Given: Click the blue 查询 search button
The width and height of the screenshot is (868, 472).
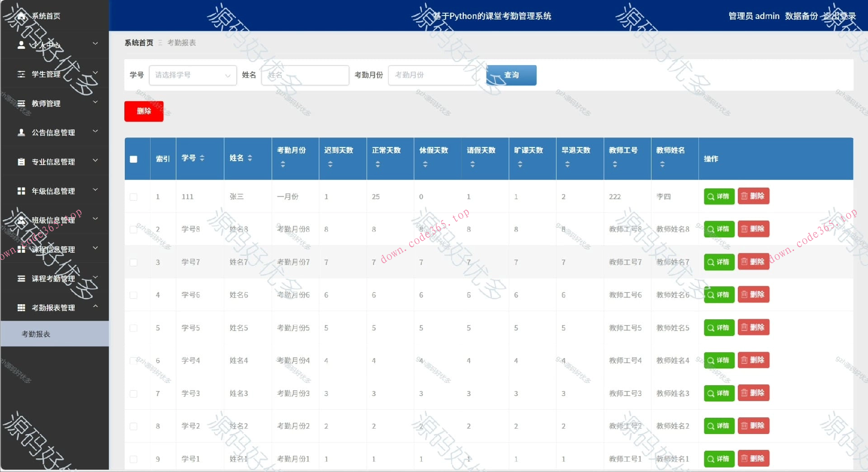Looking at the screenshot, I should coord(511,75).
